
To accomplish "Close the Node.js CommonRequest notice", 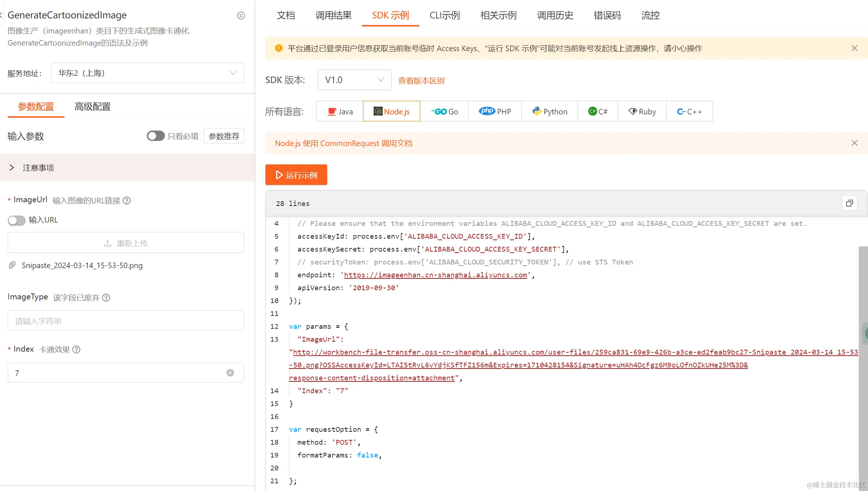I will [854, 143].
